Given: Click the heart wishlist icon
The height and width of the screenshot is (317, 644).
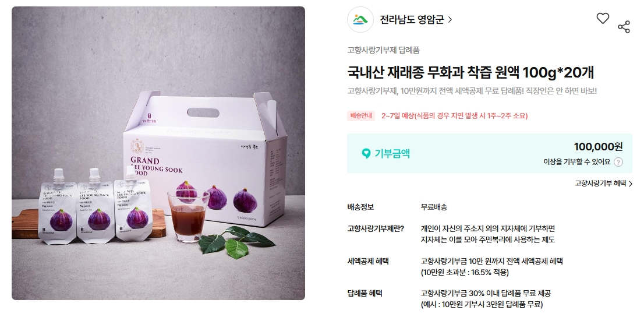Looking at the screenshot, I should [603, 18].
